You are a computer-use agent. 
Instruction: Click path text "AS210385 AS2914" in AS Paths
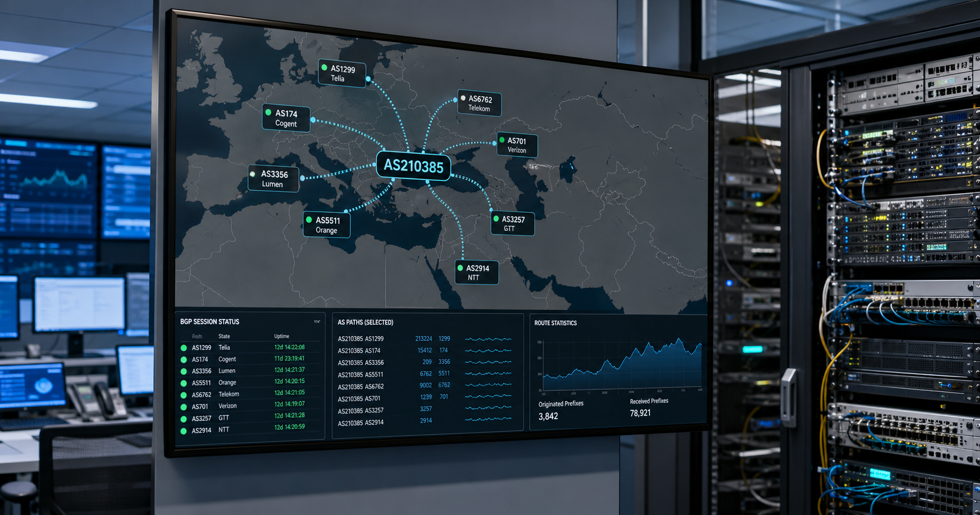coord(361,423)
